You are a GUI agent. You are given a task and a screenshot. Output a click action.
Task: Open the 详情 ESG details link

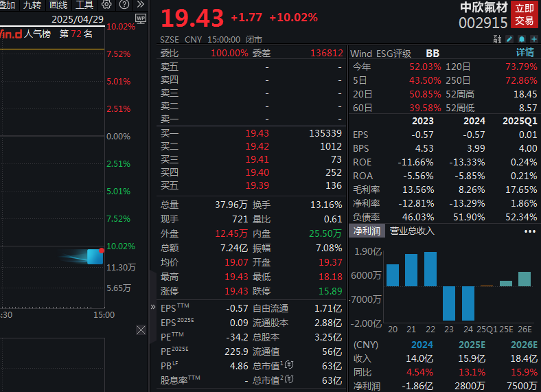tap(525, 52)
